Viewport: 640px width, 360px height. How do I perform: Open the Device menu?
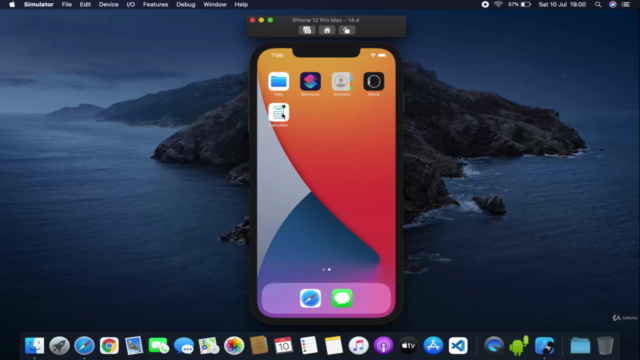coord(108,4)
